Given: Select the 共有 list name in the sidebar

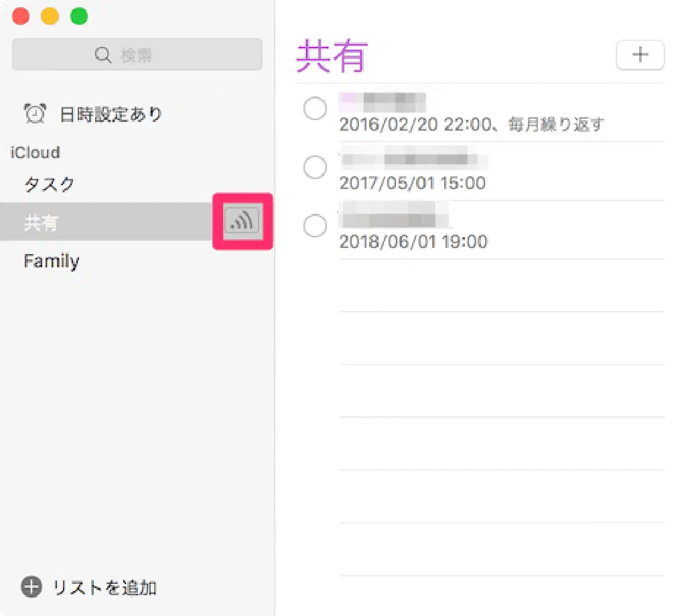Looking at the screenshot, I should pyautogui.click(x=42, y=223).
